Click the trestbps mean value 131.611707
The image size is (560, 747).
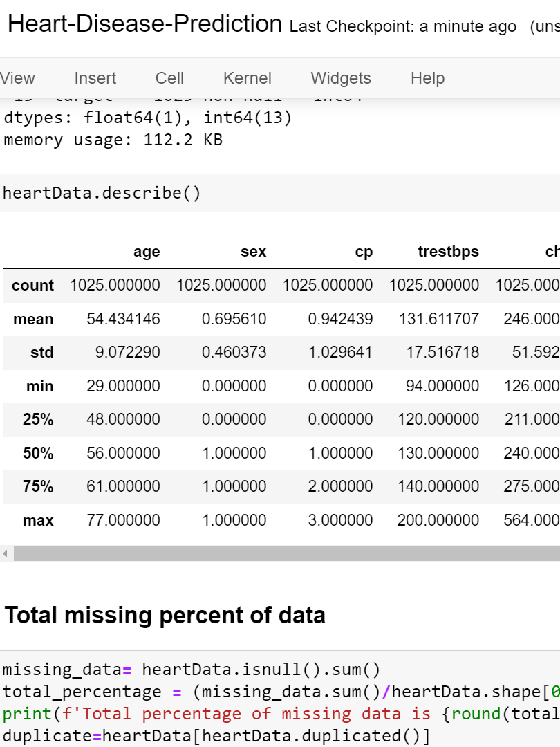pyautogui.click(x=439, y=319)
